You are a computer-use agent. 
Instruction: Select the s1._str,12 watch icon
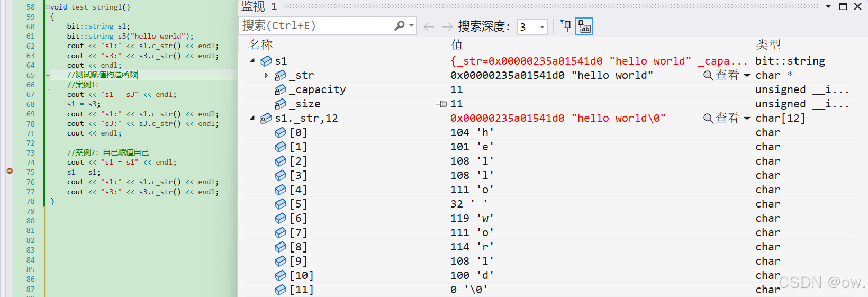tap(266, 118)
